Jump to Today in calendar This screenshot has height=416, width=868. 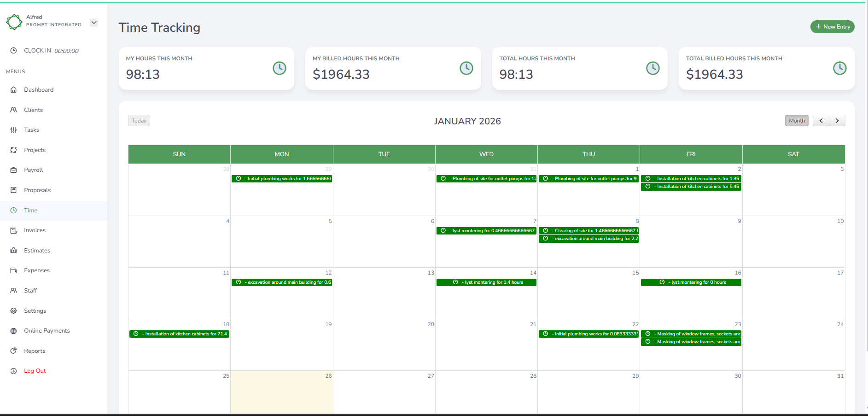pyautogui.click(x=139, y=121)
